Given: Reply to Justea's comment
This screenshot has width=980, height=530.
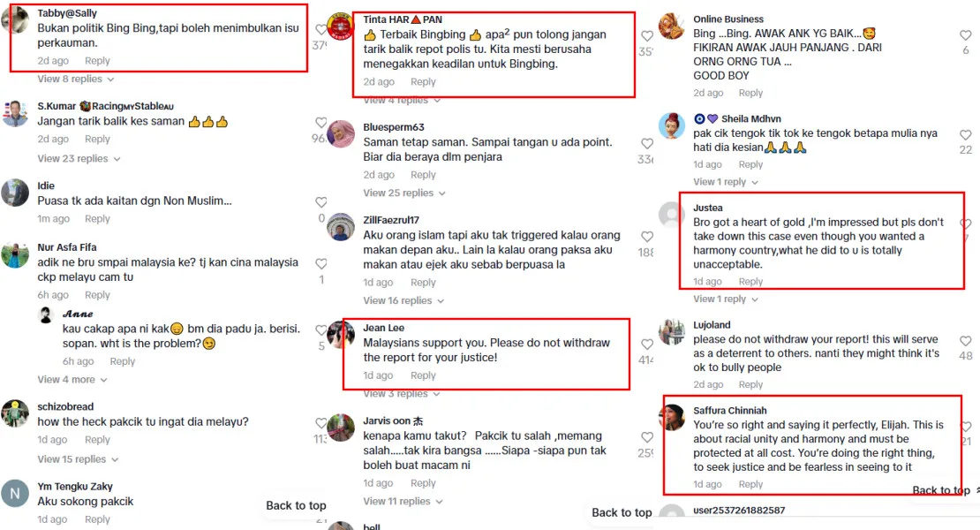Looking at the screenshot, I should click(x=750, y=282).
